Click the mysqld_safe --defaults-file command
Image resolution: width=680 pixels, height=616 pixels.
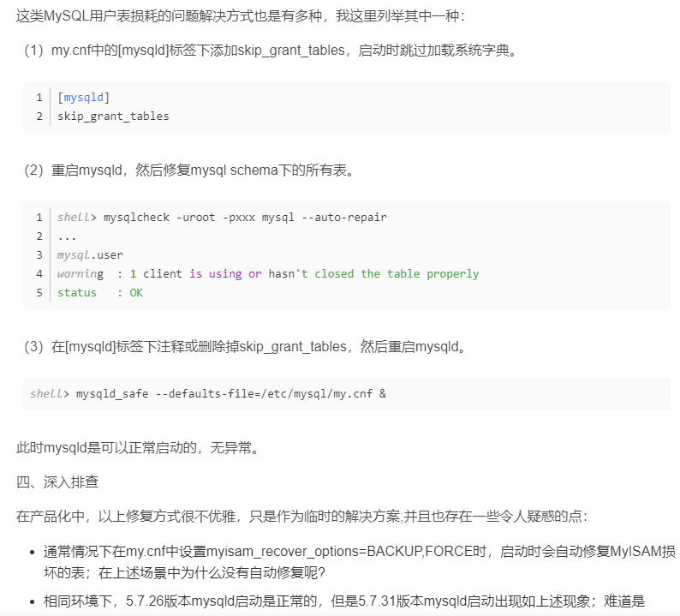(x=208, y=394)
